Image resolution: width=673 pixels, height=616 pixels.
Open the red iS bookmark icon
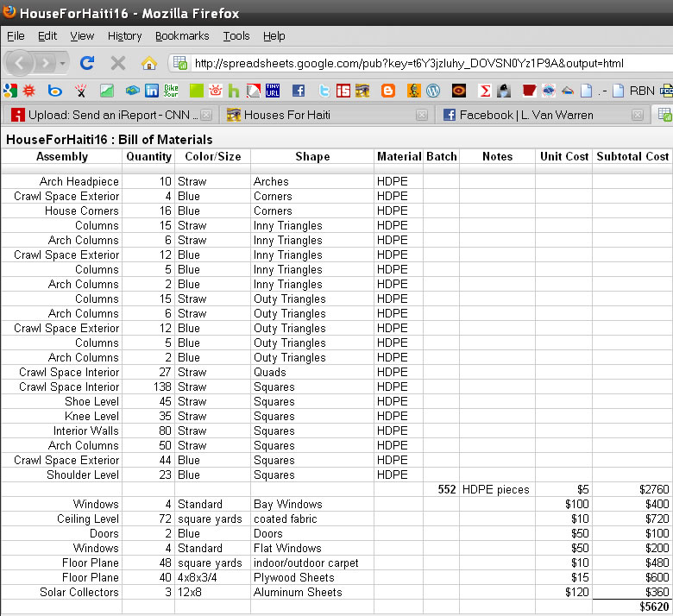click(343, 91)
